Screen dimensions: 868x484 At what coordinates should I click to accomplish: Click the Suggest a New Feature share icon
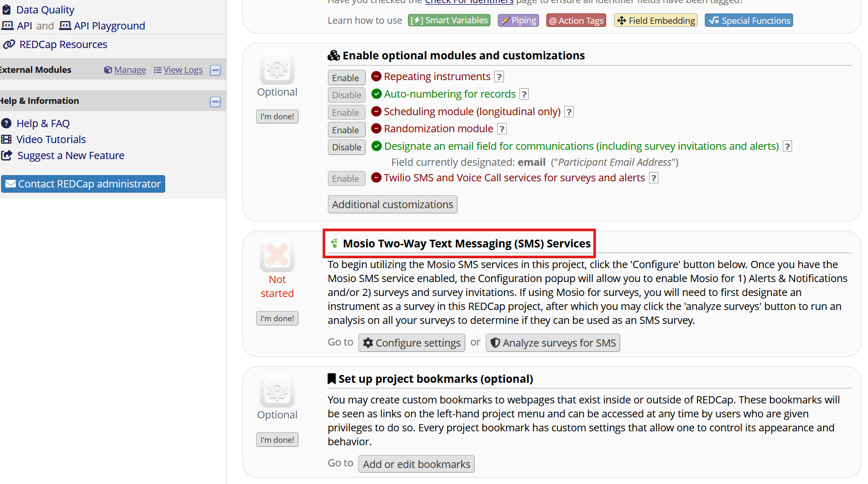point(7,155)
